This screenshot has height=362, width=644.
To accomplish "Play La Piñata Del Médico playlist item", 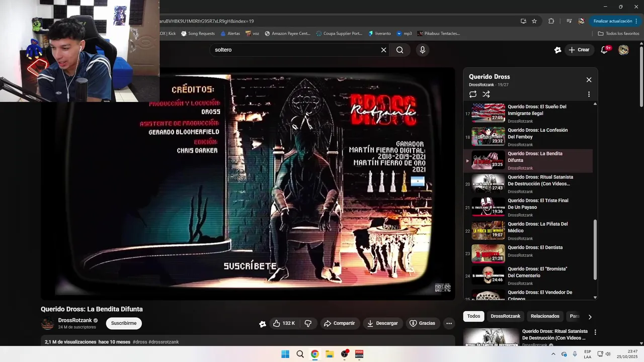I will coord(528,231).
